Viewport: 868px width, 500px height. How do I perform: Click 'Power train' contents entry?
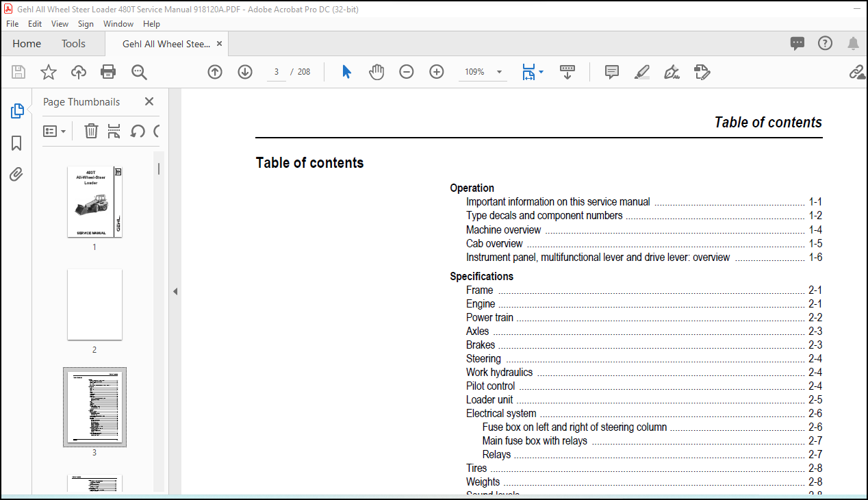point(489,317)
